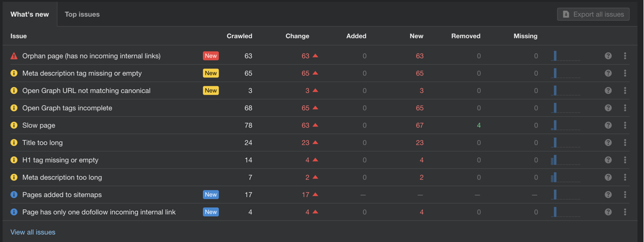The height and width of the screenshot is (242, 644).
Task: Click the Orphan page issue name
Action: click(91, 56)
